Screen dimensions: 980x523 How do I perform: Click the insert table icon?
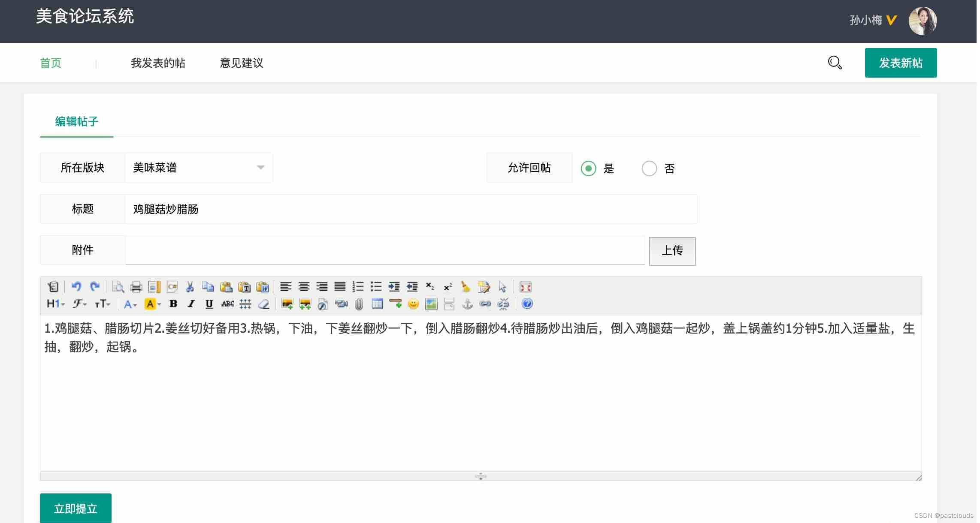[x=377, y=304]
